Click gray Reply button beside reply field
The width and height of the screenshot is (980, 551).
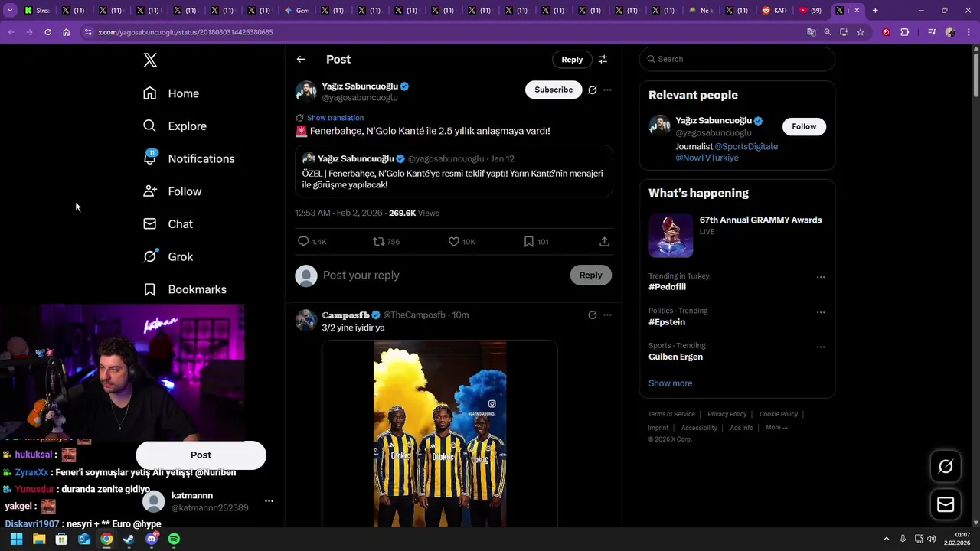[590, 275]
